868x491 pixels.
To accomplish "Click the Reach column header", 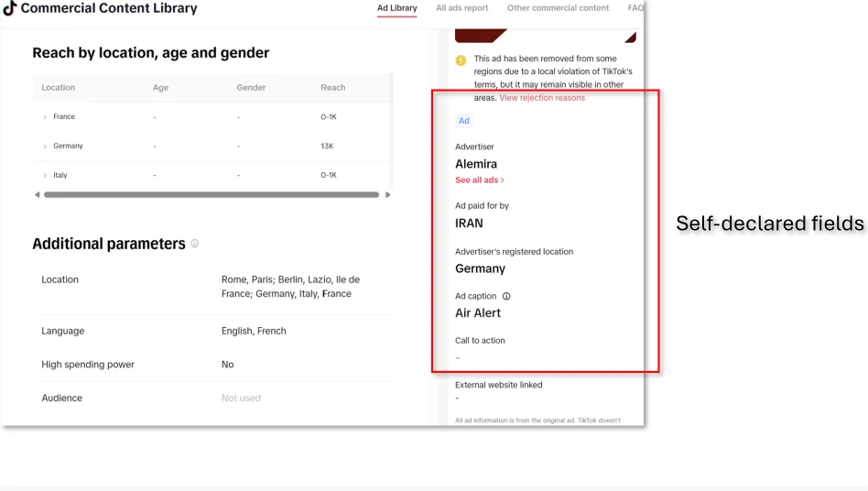I will coord(332,87).
